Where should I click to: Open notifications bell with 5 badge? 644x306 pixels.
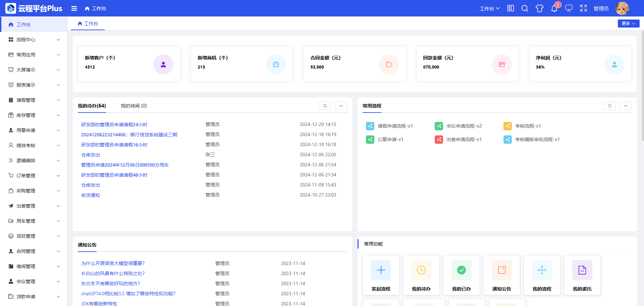[554, 8]
